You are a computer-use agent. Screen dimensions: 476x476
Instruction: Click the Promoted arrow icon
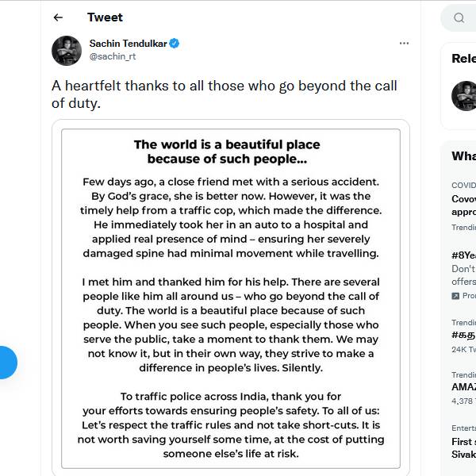(x=455, y=296)
